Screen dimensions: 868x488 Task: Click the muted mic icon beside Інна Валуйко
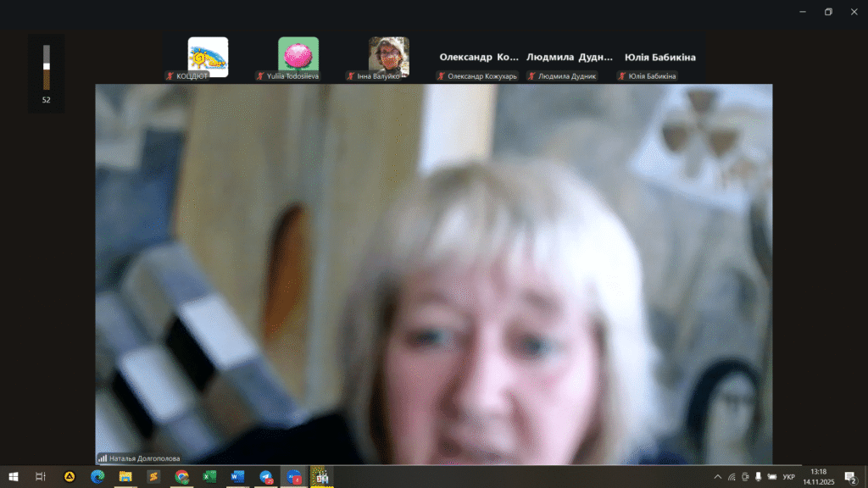pyautogui.click(x=351, y=76)
